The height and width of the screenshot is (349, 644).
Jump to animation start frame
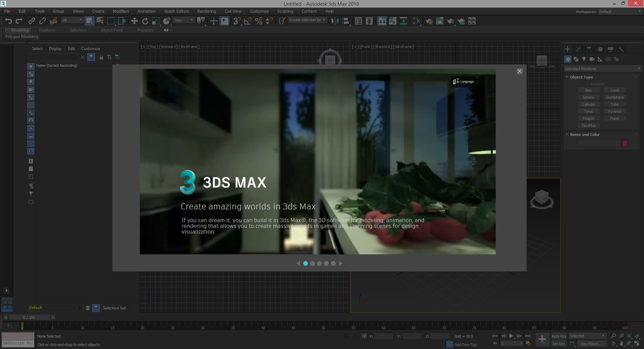tap(495, 336)
